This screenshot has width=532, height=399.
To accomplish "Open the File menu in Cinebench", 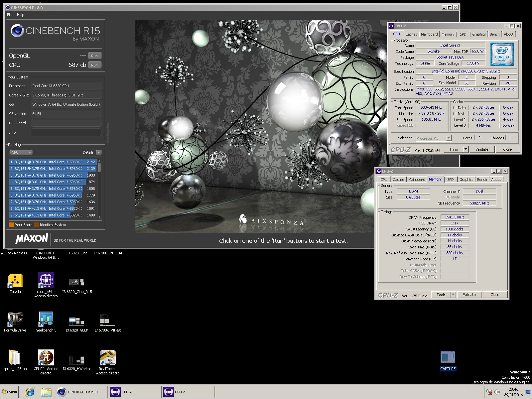I will coord(10,15).
